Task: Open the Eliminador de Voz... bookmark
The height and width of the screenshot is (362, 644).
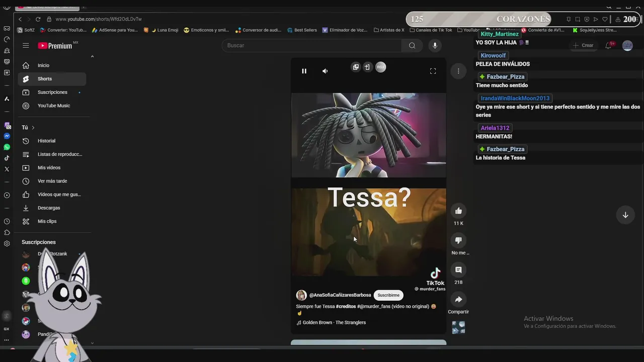Action: pyautogui.click(x=345, y=30)
